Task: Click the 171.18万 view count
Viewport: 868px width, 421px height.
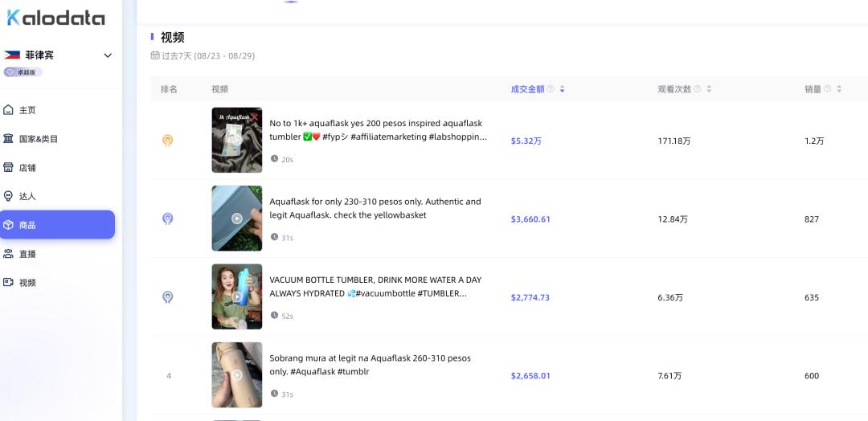Action: (674, 141)
